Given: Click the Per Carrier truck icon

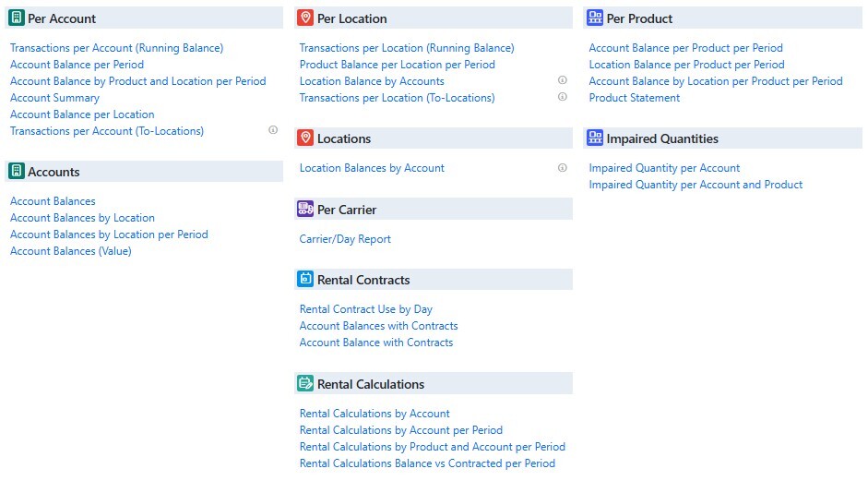Looking at the screenshot, I should [305, 209].
